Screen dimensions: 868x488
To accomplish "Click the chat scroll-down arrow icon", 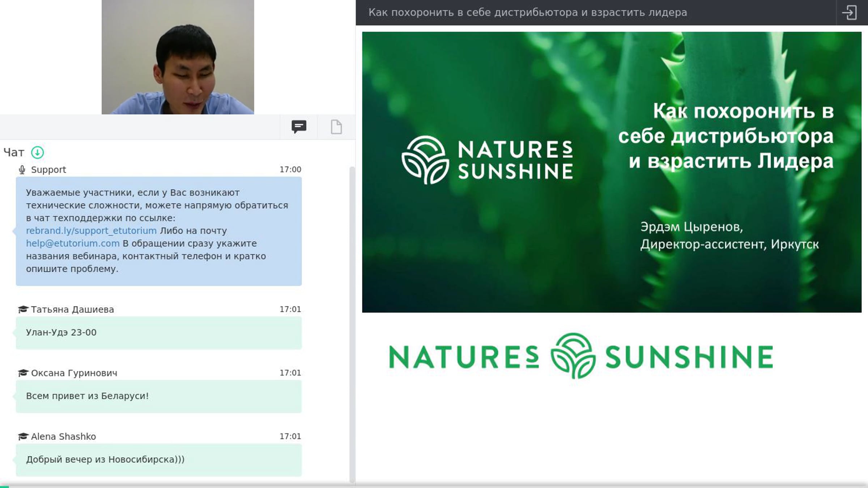I will [x=38, y=153].
